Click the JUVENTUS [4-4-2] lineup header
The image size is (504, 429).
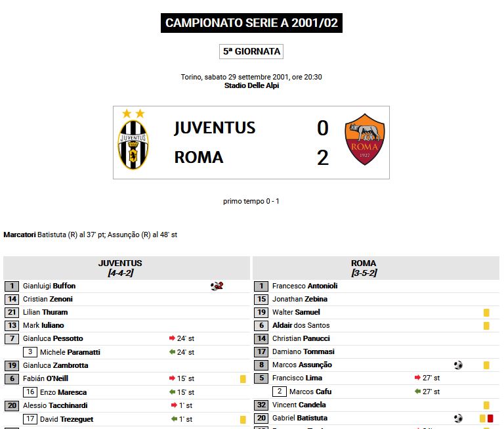120,267
